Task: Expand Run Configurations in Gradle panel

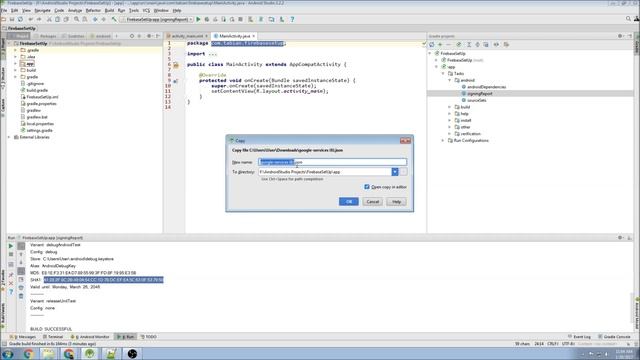Action: [443, 140]
